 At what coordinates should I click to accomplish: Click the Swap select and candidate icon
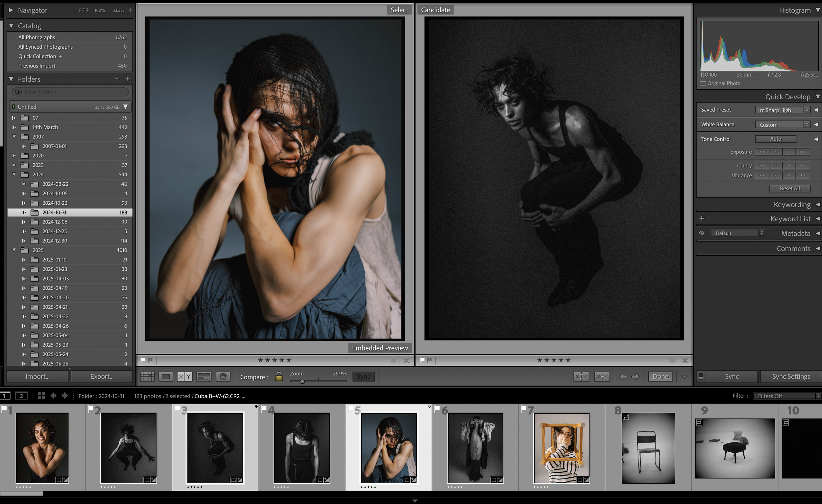581,377
